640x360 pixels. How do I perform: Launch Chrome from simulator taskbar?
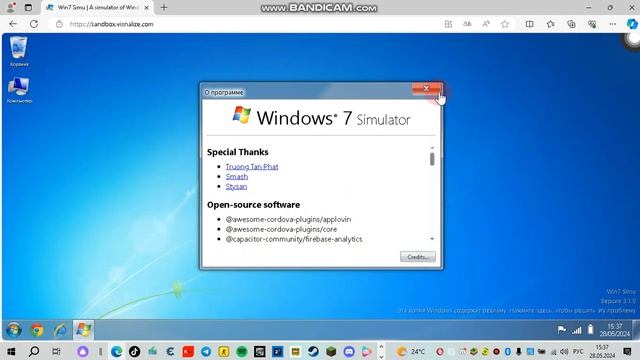37,330
